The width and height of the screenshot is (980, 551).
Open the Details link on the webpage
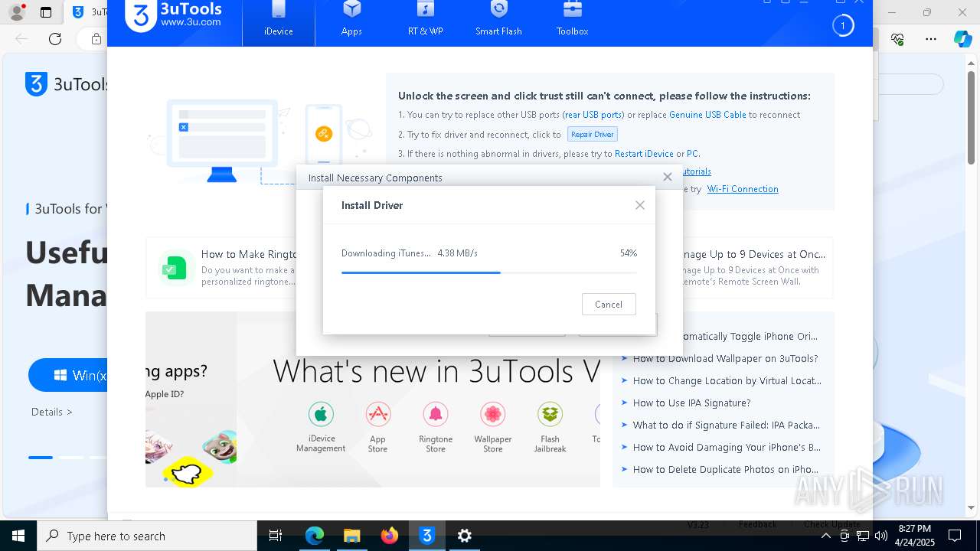point(52,412)
